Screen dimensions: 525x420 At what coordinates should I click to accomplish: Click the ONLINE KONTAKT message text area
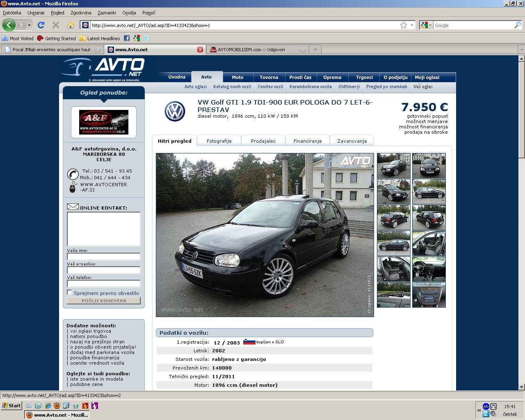pos(104,229)
